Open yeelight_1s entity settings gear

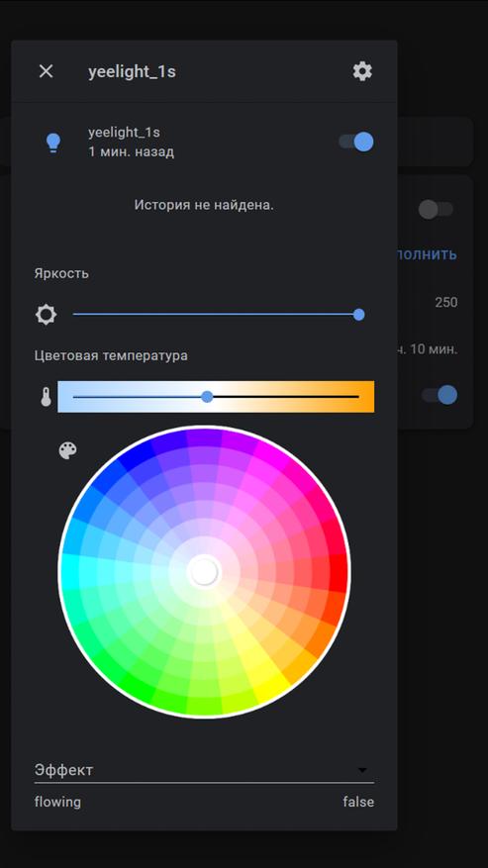coord(362,71)
